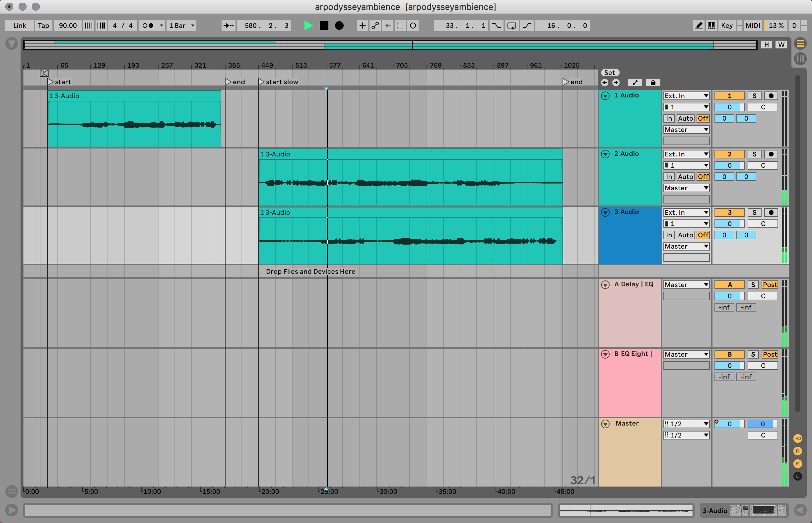Click the Back to Arrangement arrow icon
The height and width of the screenshot is (523, 812).
pos(387,26)
